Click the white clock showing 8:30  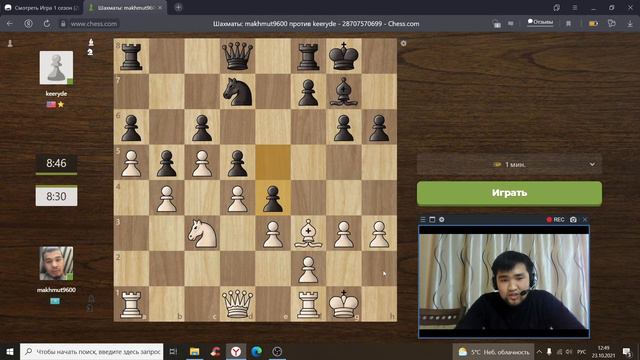56,196
